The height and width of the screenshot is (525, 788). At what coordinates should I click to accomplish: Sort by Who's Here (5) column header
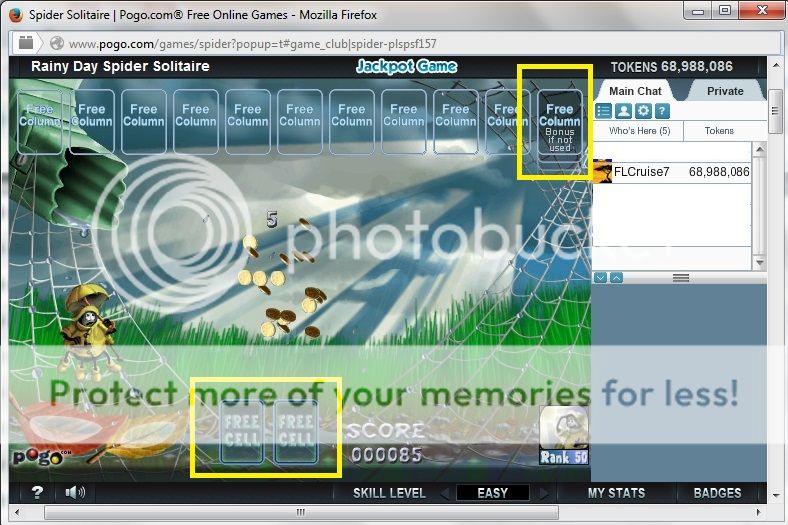coord(639,131)
